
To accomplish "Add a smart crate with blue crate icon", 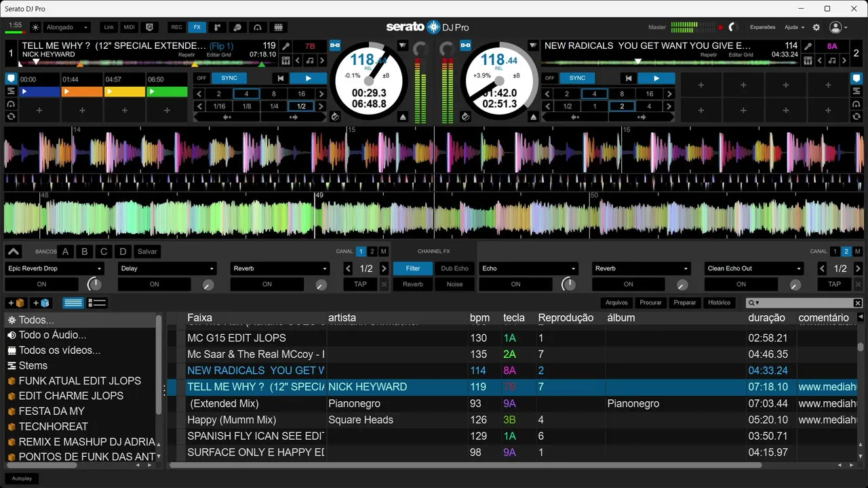I will [40, 303].
